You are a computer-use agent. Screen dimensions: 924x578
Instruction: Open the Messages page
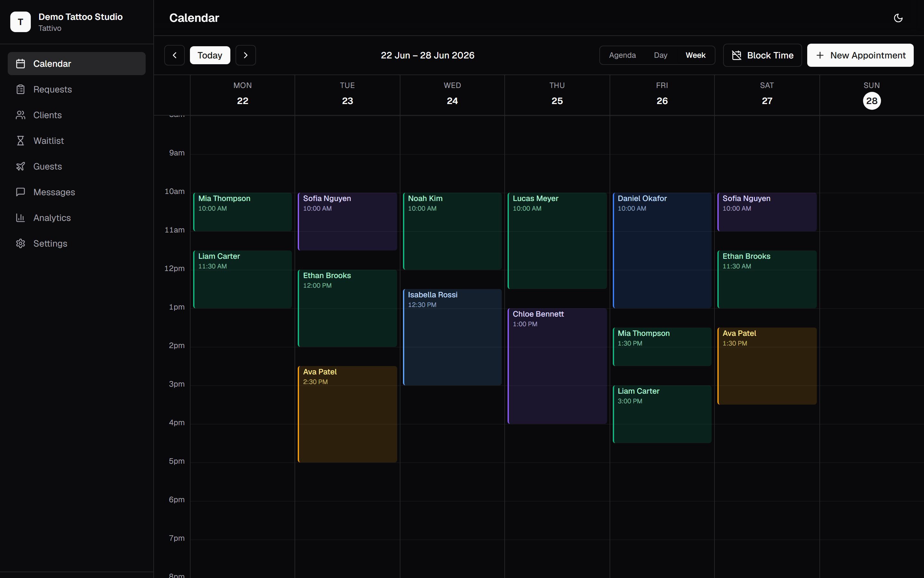76,192
